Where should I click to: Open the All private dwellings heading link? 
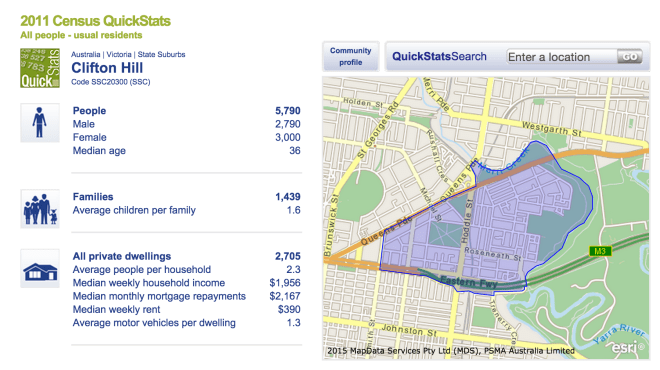[x=122, y=256]
